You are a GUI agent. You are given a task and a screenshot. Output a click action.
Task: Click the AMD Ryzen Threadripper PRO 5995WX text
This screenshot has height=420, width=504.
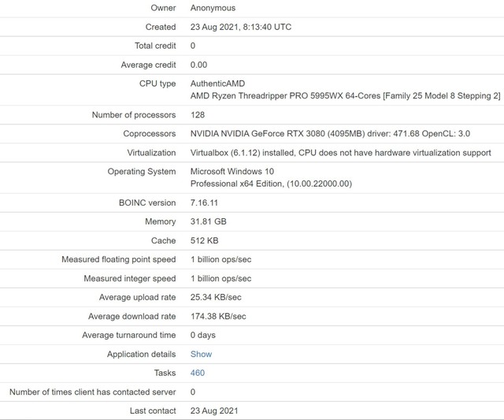[266, 96]
